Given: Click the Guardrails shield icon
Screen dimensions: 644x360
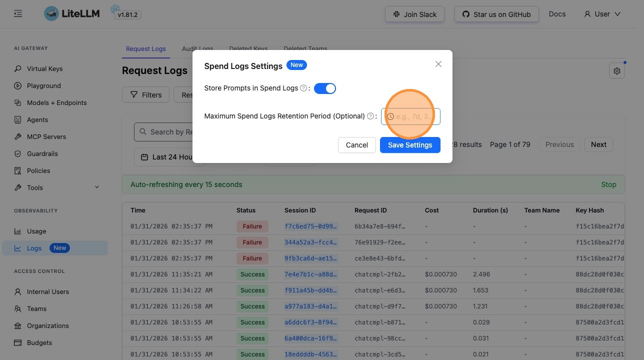Looking at the screenshot, I should (x=18, y=154).
